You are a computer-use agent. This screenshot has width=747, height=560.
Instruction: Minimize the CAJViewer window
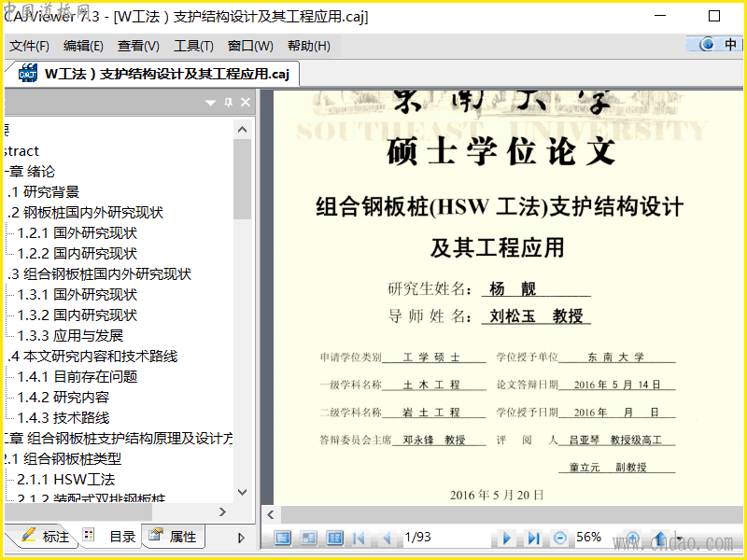660,16
